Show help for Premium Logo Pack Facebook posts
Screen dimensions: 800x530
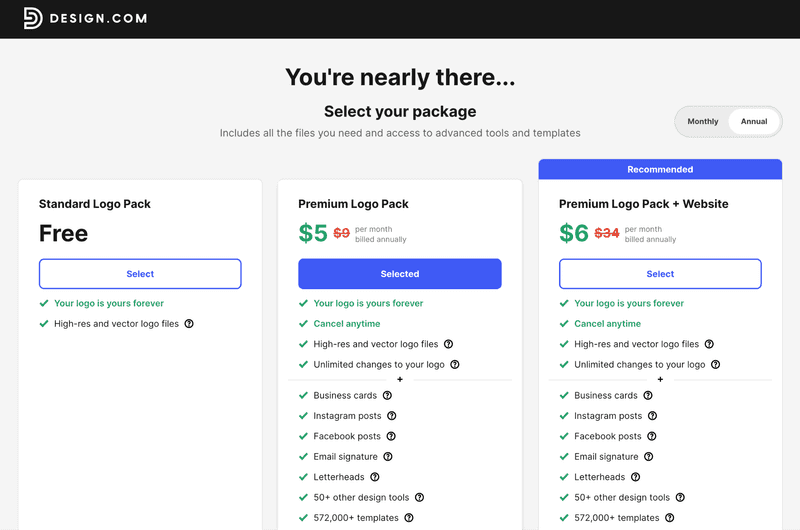(391, 437)
